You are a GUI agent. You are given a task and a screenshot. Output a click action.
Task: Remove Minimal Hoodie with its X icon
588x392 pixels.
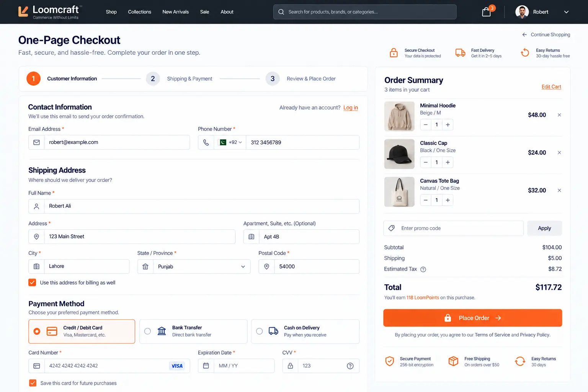coord(559,115)
